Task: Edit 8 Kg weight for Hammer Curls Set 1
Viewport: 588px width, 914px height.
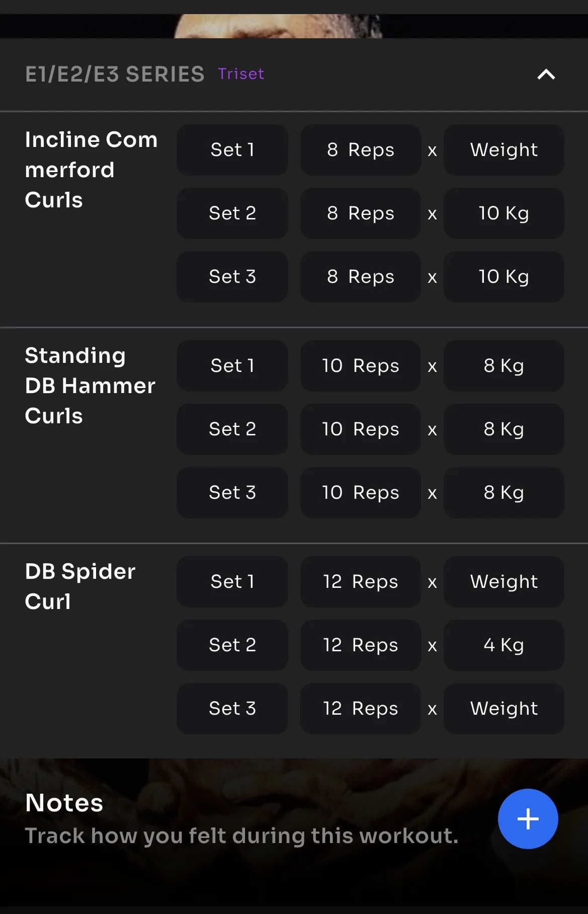Action: pyautogui.click(x=503, y=366)
